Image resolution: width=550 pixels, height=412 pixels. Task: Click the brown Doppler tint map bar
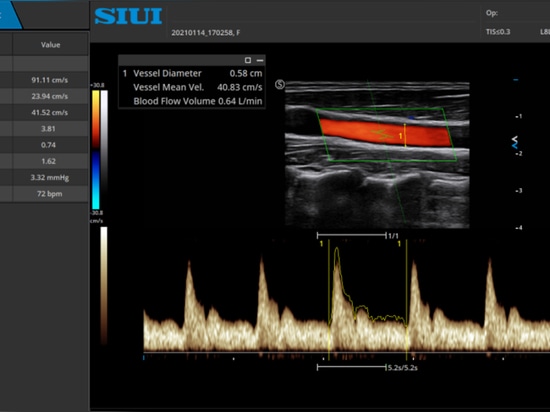[104, 285]
